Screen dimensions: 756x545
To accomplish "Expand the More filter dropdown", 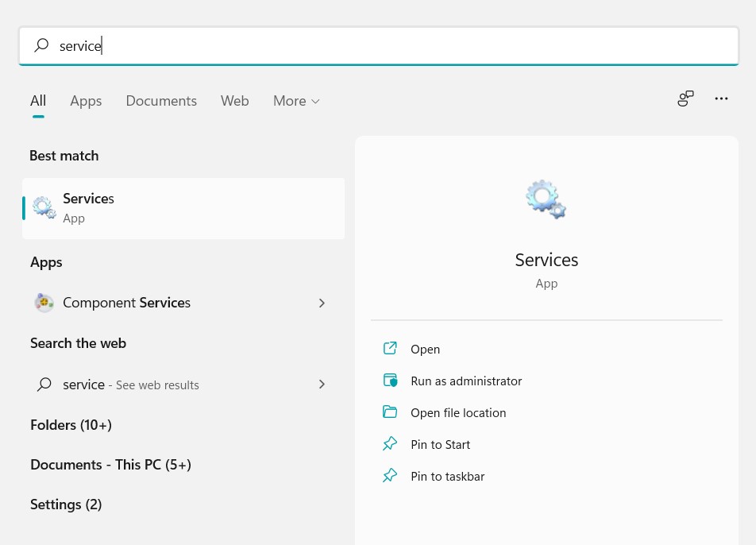I will tap(296, 101).
